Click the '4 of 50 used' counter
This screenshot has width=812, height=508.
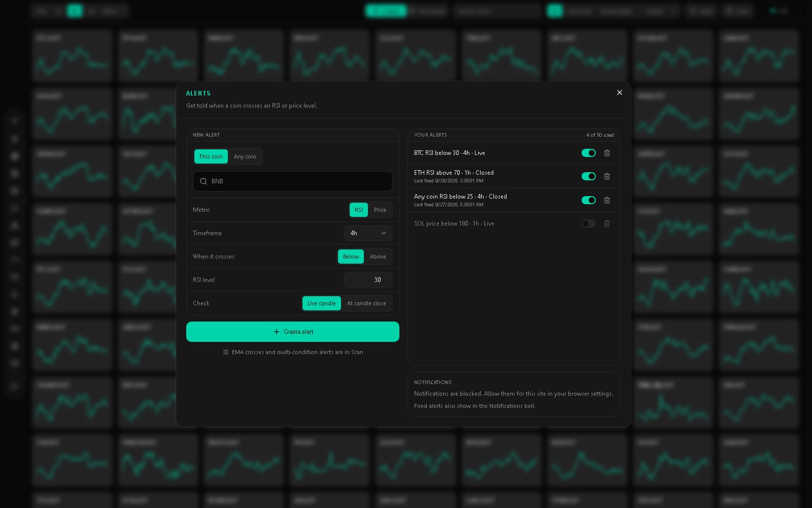pyautogui.click(x=600, y=135)
